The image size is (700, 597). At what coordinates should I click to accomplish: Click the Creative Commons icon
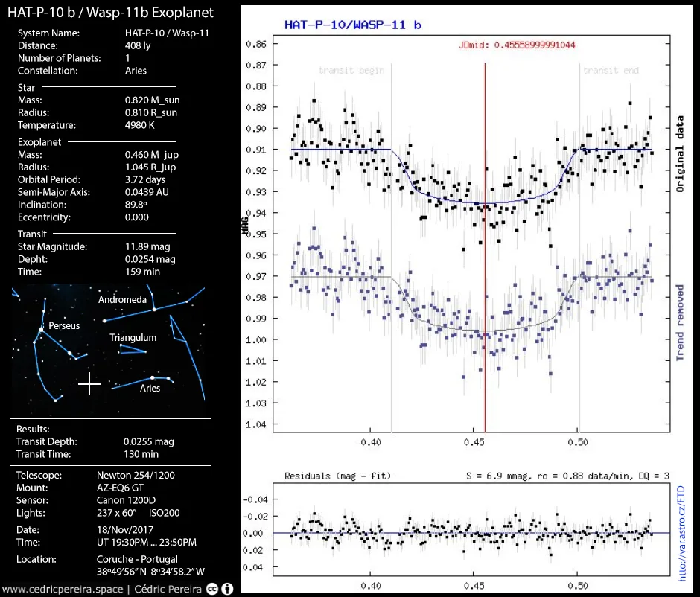point(212,589)
